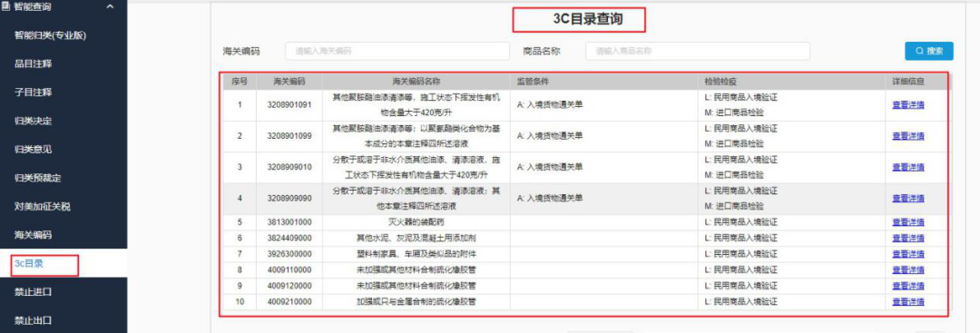This screenshot has height=333, width=980.
Task: Open 子目注释 sidebar item
Action: (34, 93)
